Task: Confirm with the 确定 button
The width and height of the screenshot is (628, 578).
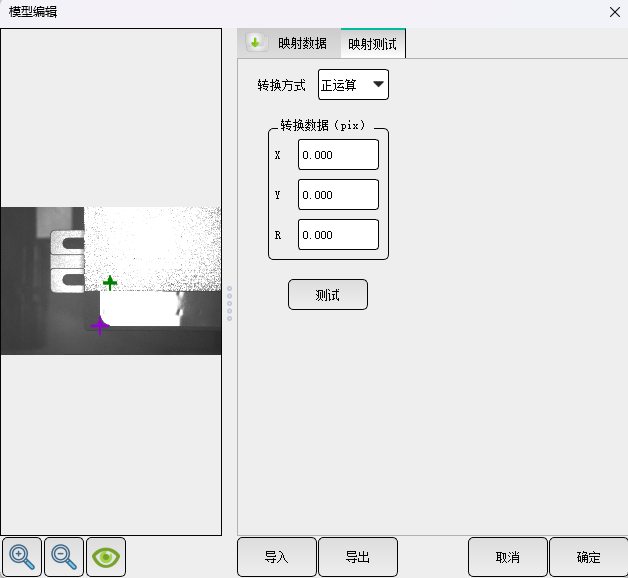Action: (x=588, y=557)
